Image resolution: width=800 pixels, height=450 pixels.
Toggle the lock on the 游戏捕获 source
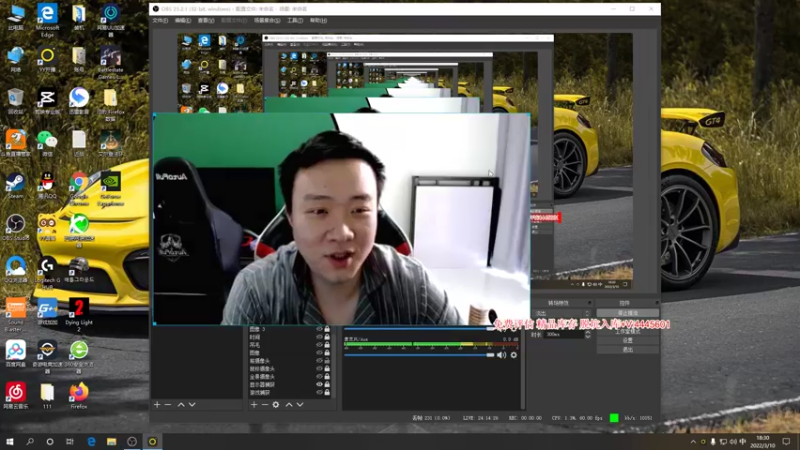coord(327,393)
